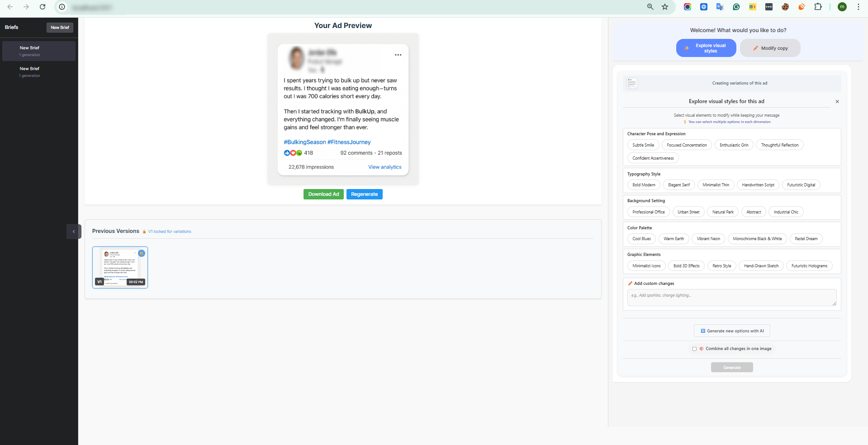The image size is (868, 445).
Task: Open the browser extensions puzzle icon
Action: point(818,7)
